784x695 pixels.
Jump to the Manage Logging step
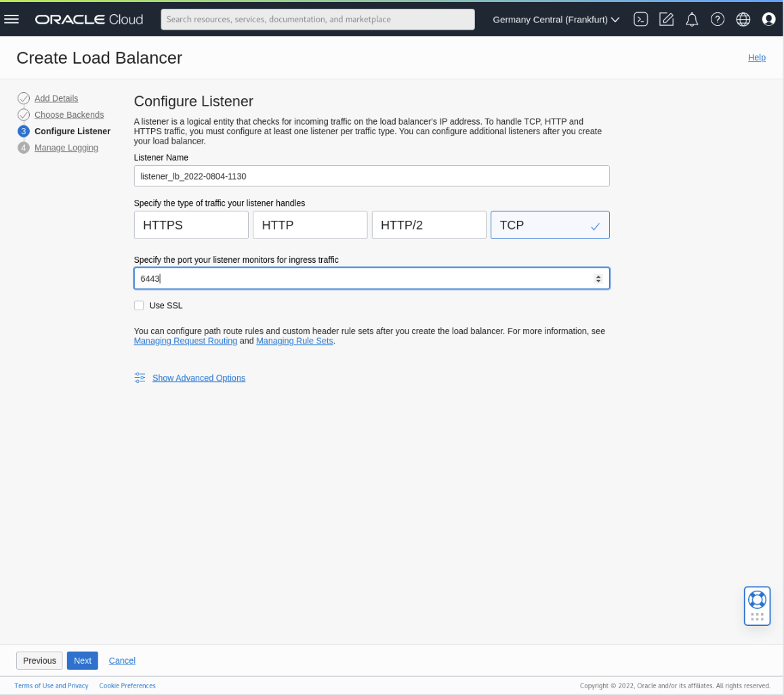click(x=66, y=147)
